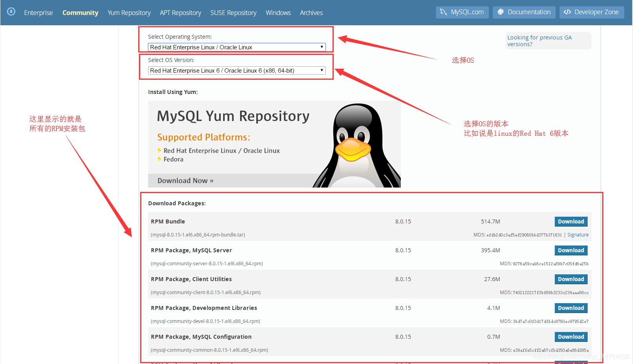633x364 pixels.
Task: Click the mysql-community-client-8.0.15-1.el6.x86_64.rpm filename
Action: coord(206,293)
